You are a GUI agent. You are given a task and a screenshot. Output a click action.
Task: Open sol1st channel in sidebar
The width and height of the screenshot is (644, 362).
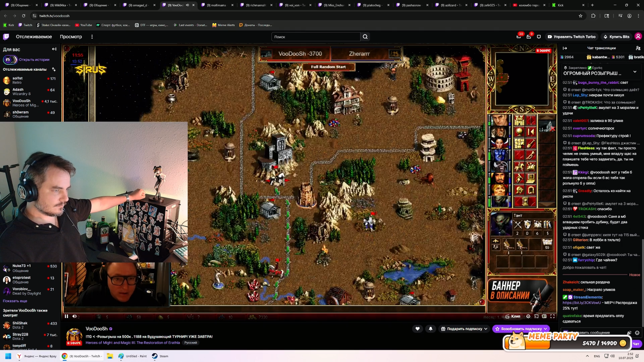tap(30, 80)
